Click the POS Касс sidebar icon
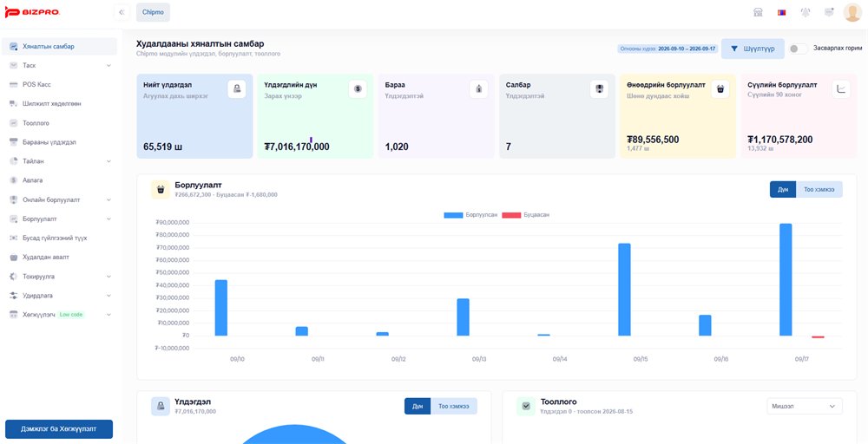 [x=13, y=85]
